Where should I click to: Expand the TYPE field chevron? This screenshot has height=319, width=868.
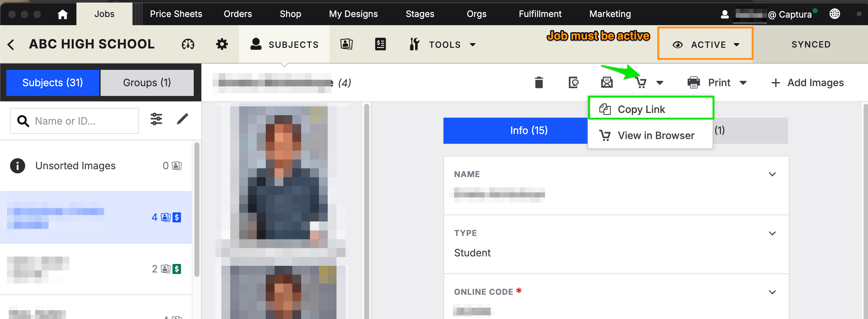click(x=772, y=233)
